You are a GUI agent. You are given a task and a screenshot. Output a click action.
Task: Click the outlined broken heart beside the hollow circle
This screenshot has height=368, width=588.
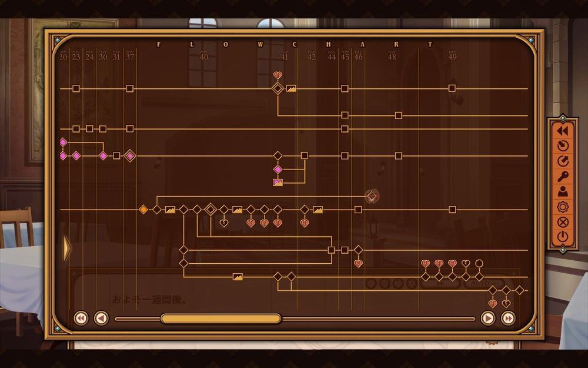[x=466, y=263]
